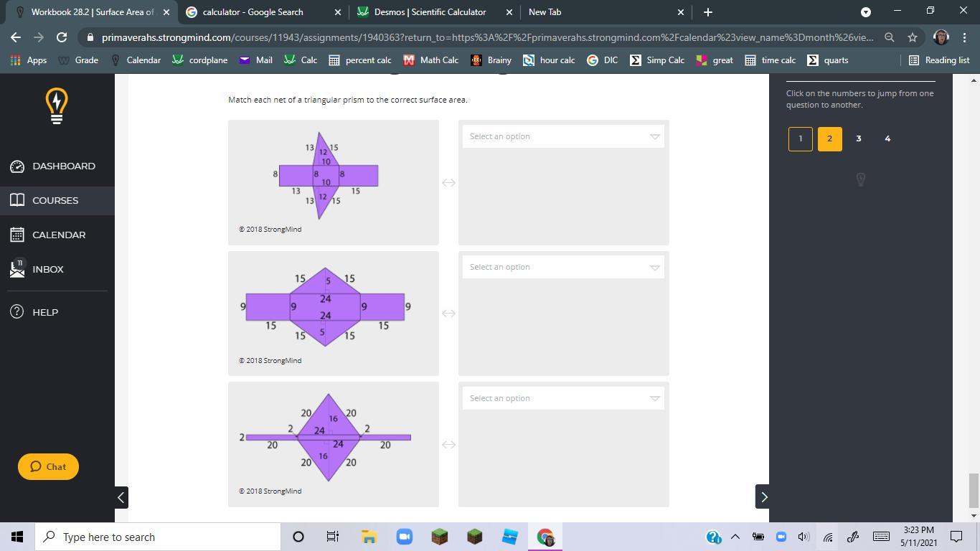
Task: Open the Grade bookmark
Action: pos(78,60)
